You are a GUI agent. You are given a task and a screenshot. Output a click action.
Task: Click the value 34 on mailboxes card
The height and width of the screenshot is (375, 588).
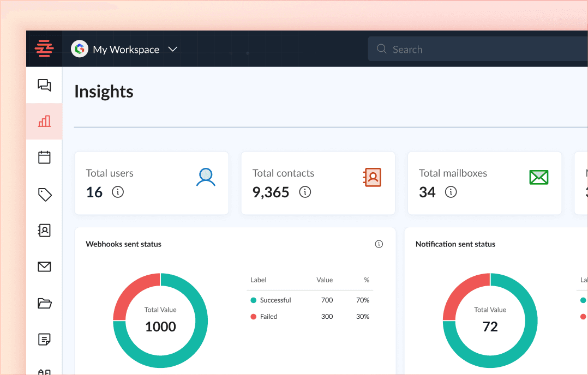[427, 192]
